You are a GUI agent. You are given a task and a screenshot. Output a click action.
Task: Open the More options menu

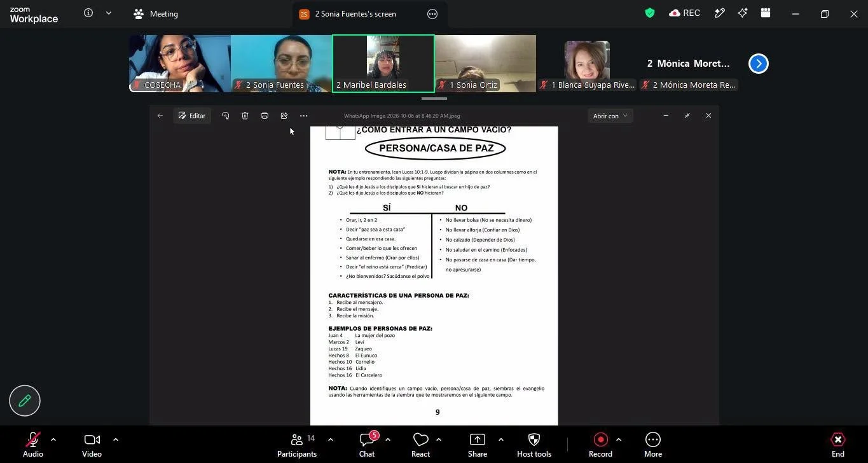pyautogui.click(x=653, y=445)
